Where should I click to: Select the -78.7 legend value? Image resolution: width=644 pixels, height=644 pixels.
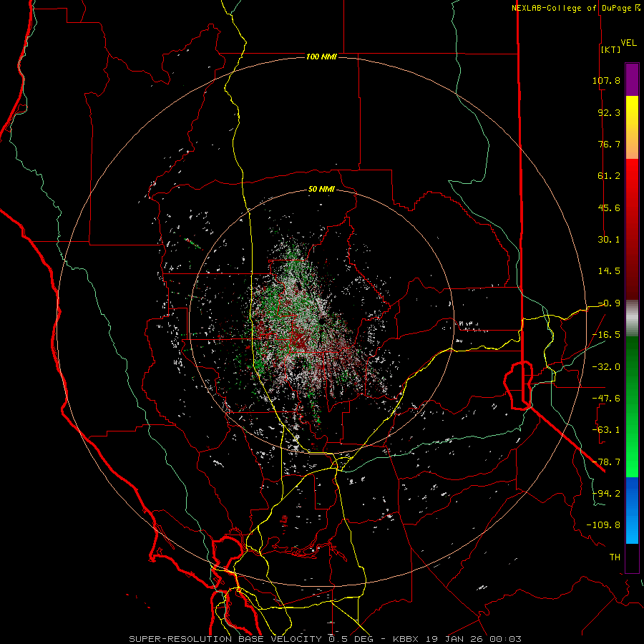click(606, 462)
